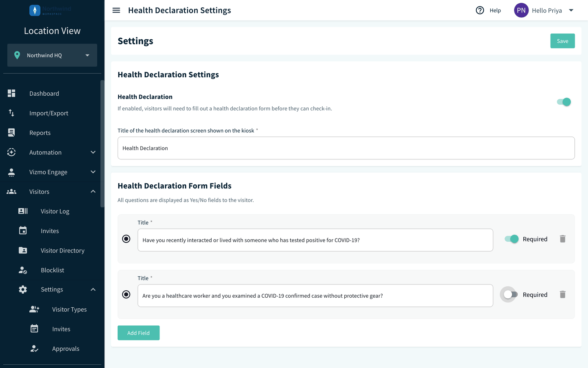Click the Add Field button
The height and width of the screenshot is (368, 588).
tap(139, 333)
